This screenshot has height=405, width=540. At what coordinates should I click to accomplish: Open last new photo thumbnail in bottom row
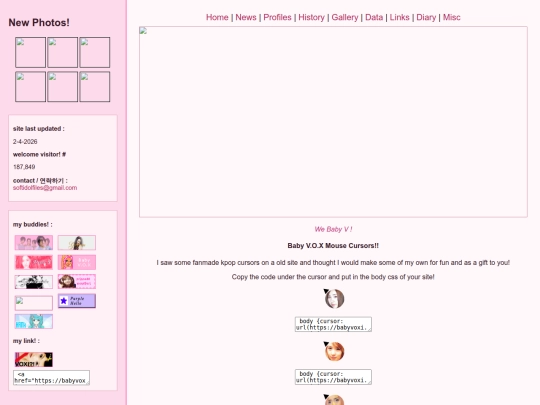click(95, 87)
